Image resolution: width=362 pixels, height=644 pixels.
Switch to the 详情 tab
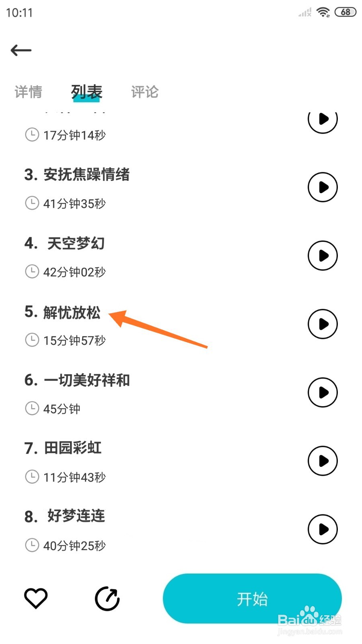pos(28,92)
